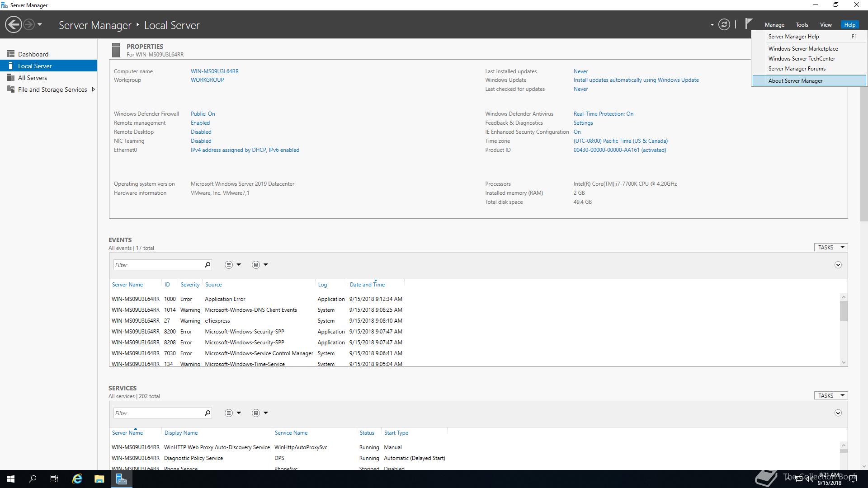This screenshot has height=488, width=868.
Task: Select About Server Manager menu entry
Action: [795, 81]
